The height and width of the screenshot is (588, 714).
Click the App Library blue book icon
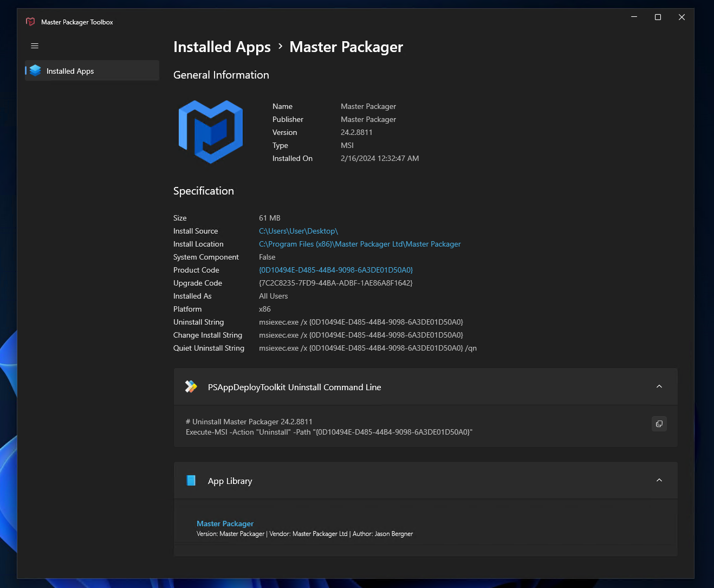(x=191, y=480)
